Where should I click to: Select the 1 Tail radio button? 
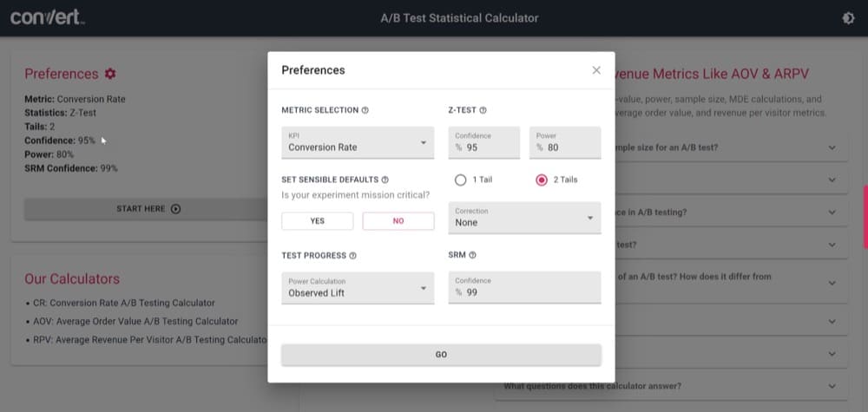pyautogui.click(x=461, y=180)
